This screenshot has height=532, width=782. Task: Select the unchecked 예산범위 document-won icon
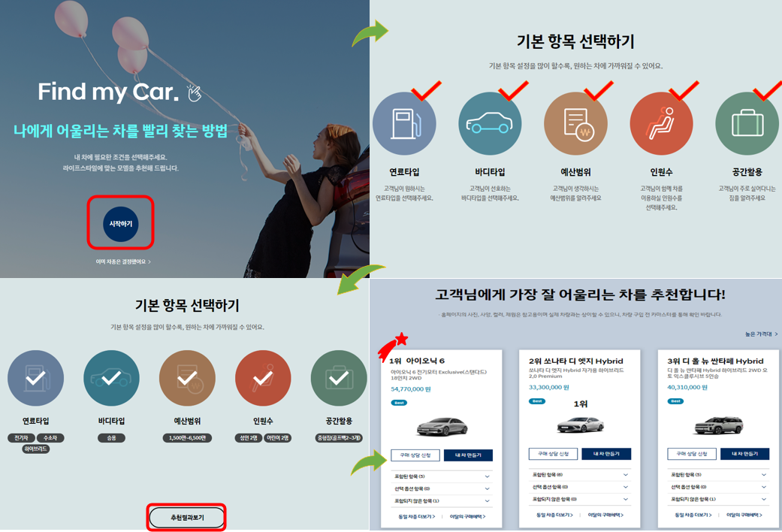point(575,124)
